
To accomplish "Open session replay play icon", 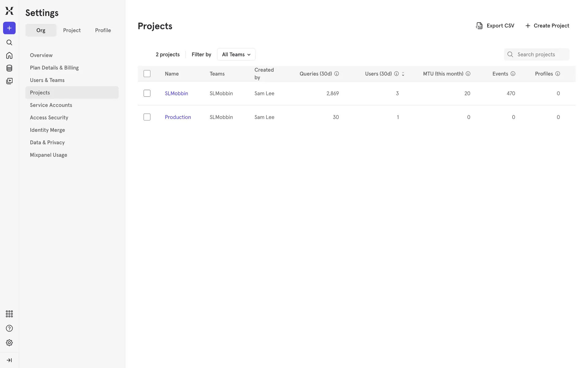I will [9, 81].
